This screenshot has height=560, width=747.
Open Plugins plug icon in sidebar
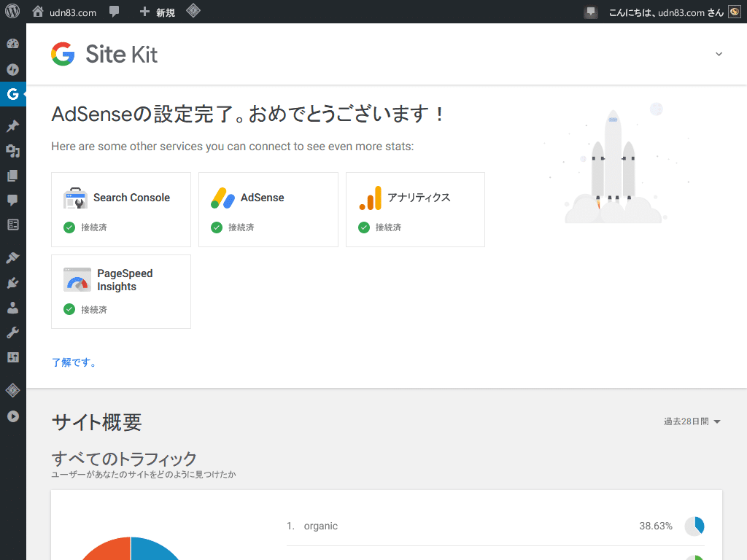[13, 283]
